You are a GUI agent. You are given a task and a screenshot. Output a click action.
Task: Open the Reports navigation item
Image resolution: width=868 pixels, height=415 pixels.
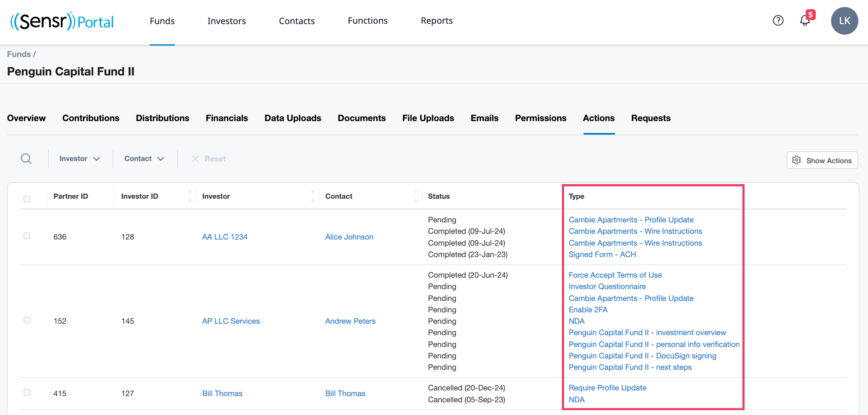click(x=437, y=21)
